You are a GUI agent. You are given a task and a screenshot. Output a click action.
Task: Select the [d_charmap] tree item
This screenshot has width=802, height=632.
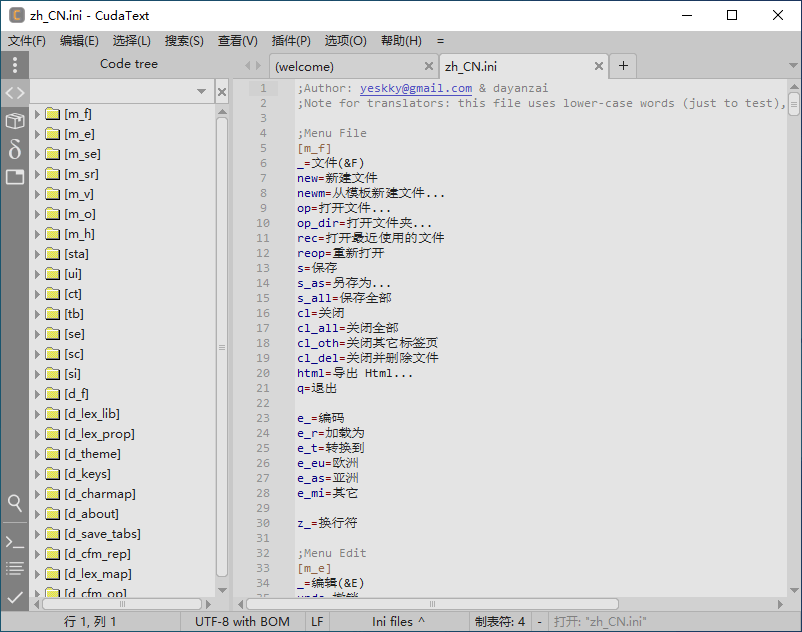[x=100, y=494]
